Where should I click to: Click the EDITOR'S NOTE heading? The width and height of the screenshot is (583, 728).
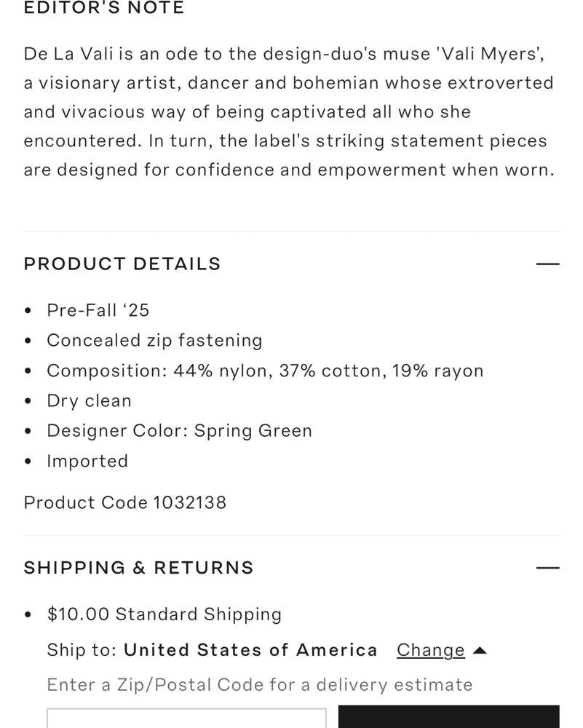click(x=104, y=8)
